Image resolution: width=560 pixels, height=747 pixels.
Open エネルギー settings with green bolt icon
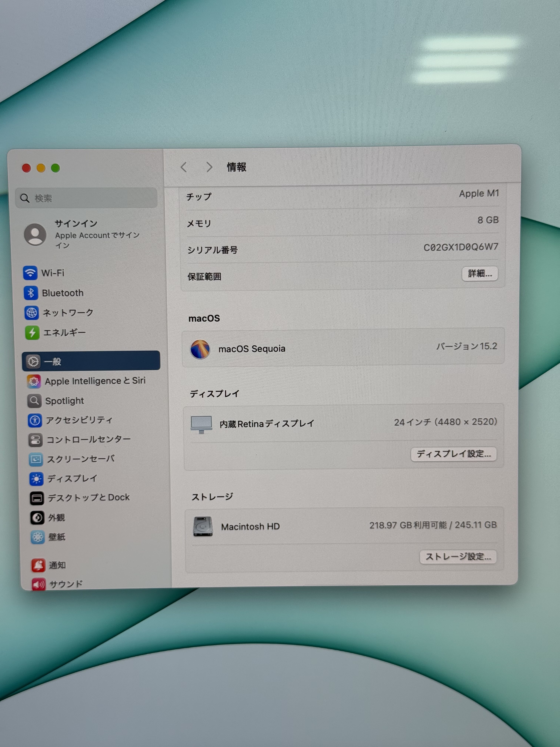(x=32, y=333)
